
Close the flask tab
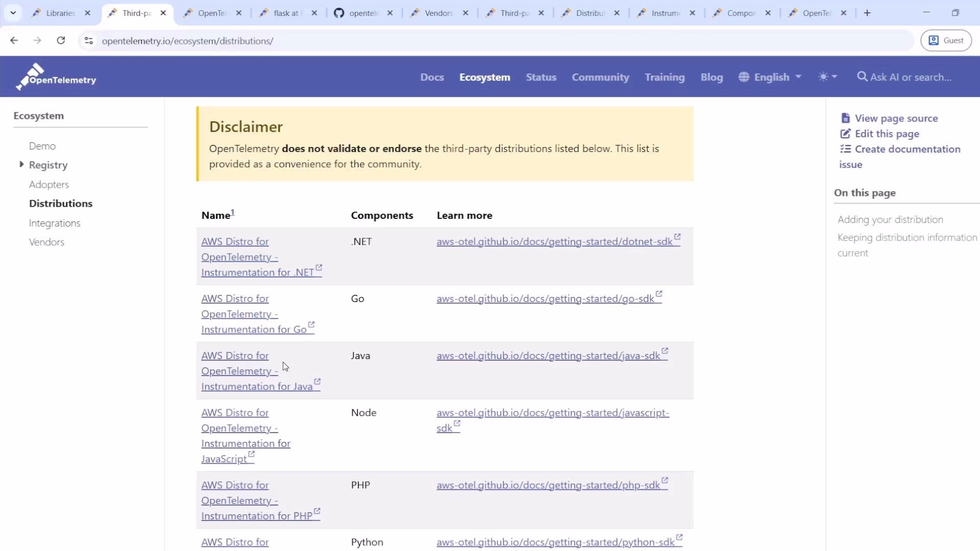click(x=314, y=13)
